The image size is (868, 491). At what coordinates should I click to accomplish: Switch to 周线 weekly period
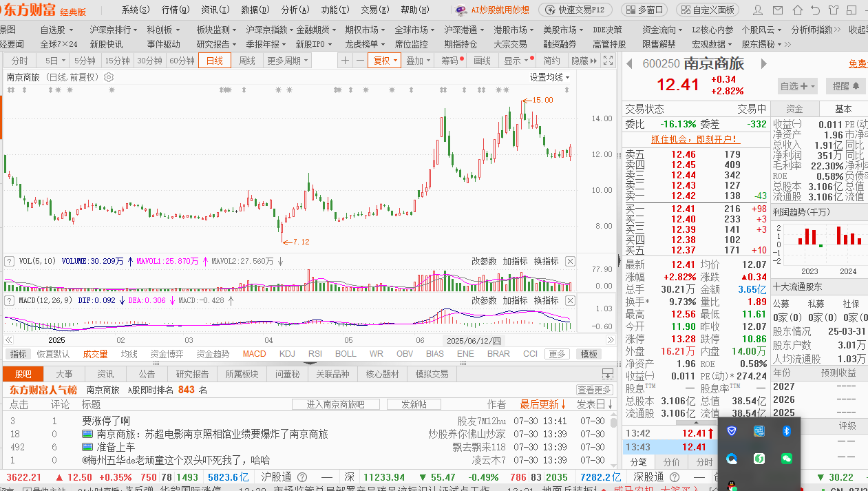click(x=246, y=60)
